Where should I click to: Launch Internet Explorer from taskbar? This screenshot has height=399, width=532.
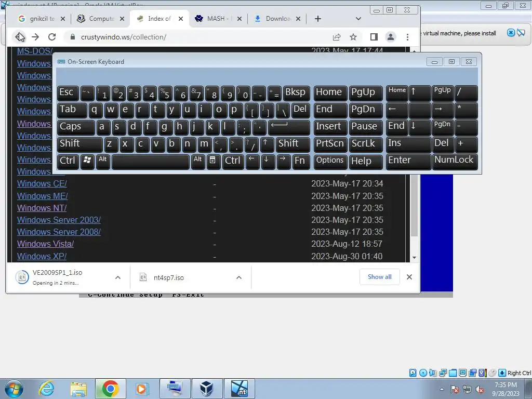pyautogui.click(x=46, y=389)
